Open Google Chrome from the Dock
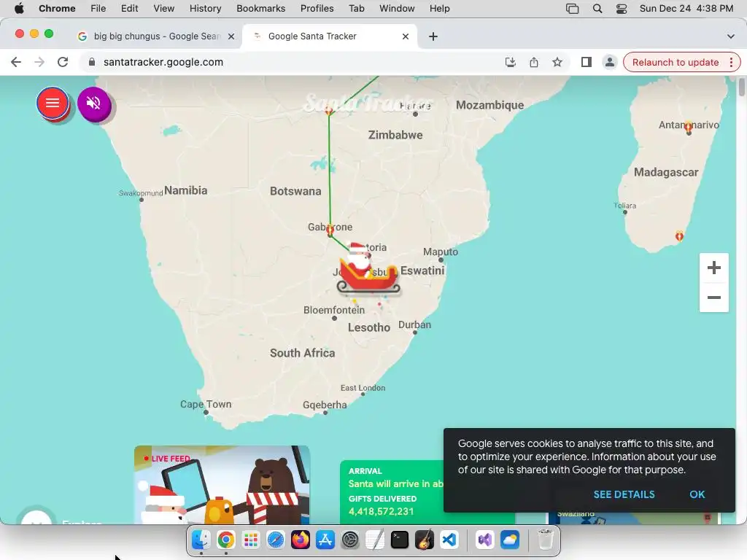This screenshot has width=747, height=560. (x=226, y=540)
